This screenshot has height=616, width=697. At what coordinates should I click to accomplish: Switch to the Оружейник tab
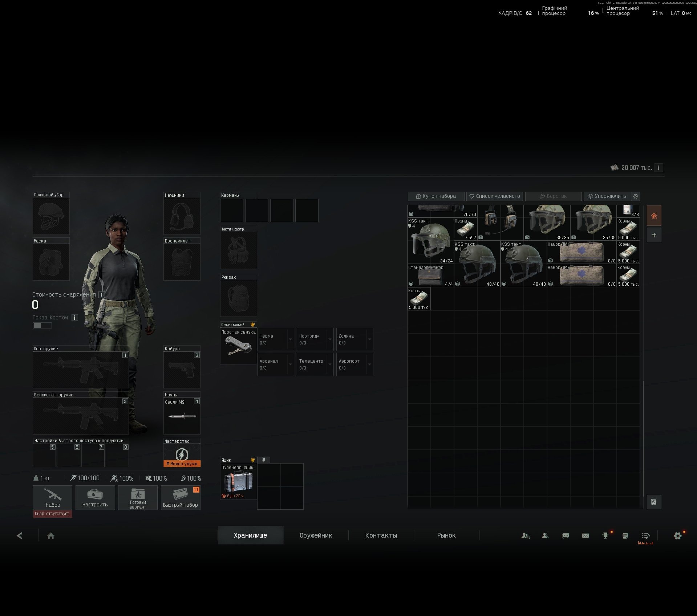316,535
